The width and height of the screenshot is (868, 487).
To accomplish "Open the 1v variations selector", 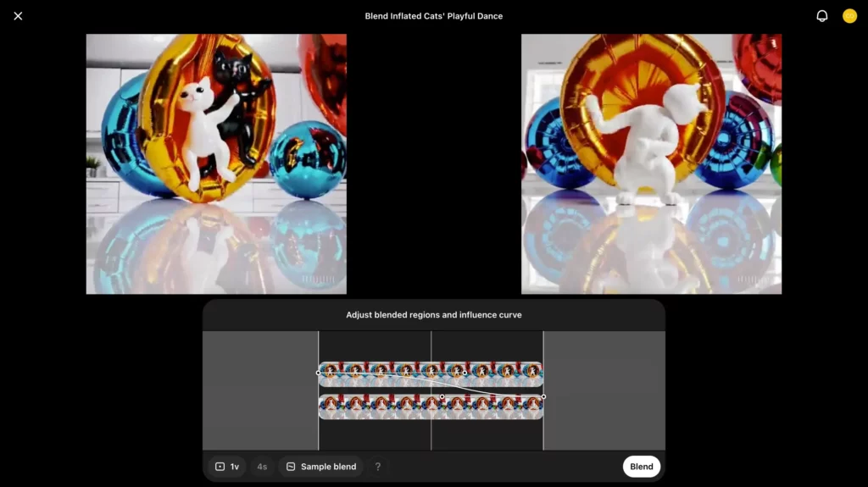I will click(x=227, y=467).
